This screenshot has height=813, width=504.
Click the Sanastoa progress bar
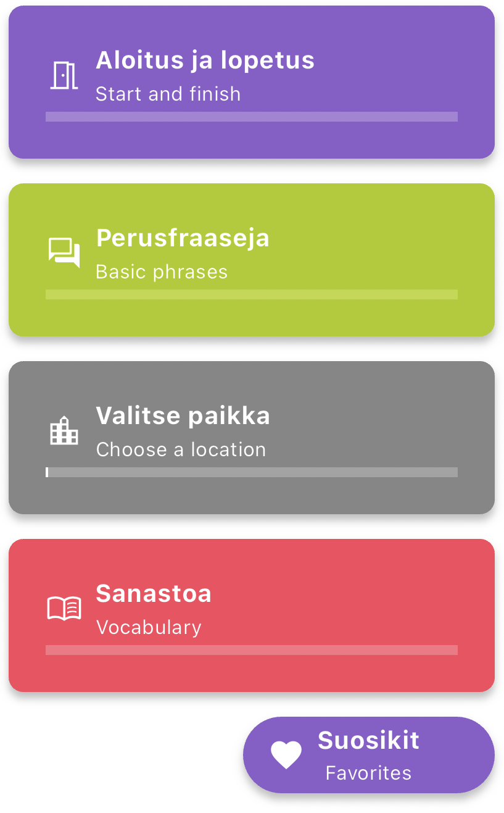(x=252, y=650)
